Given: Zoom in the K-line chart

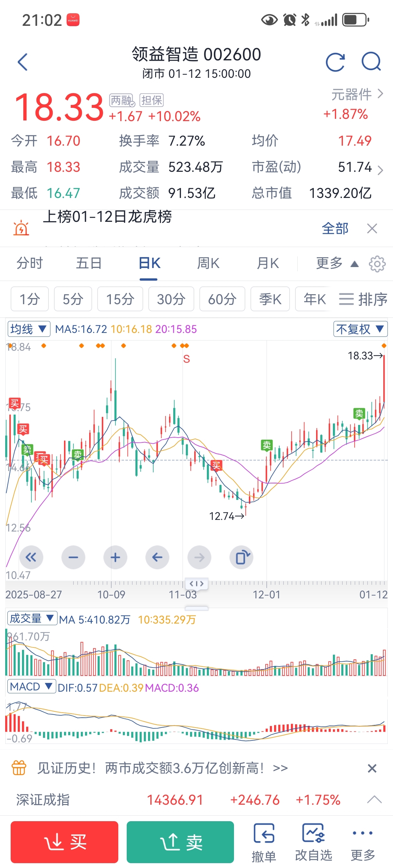Looking at the screenshot, I should pos(115,557).
